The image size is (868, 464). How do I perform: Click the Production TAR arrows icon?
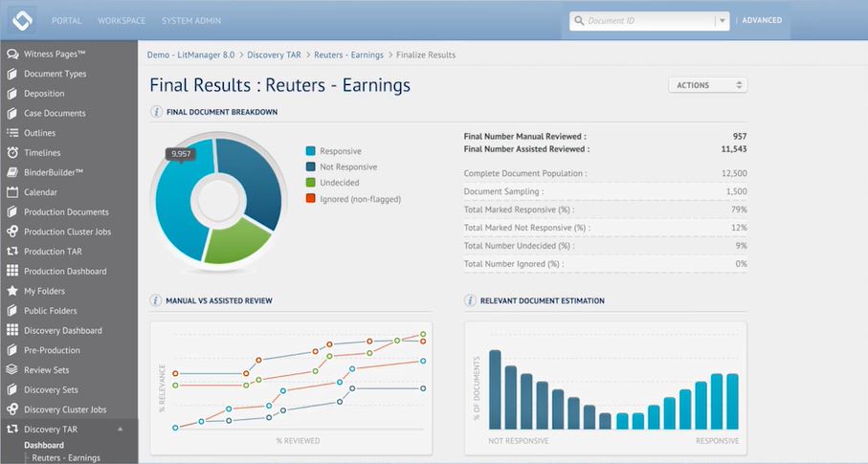[12, 251]
